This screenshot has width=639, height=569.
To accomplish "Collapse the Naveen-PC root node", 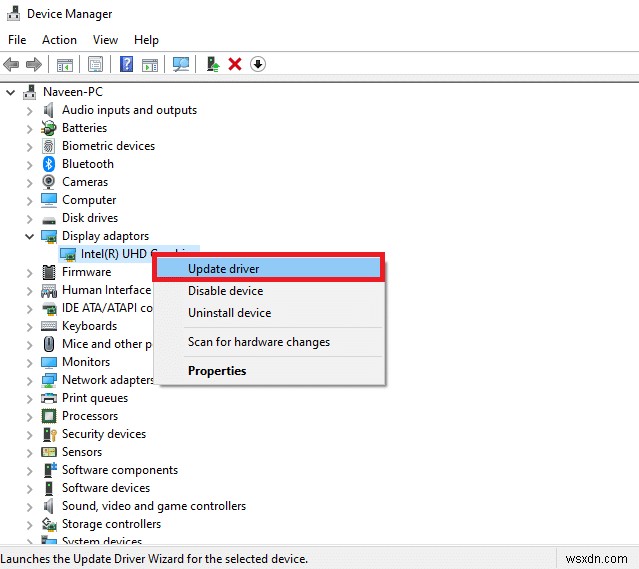I will click(x=11, y=93).
